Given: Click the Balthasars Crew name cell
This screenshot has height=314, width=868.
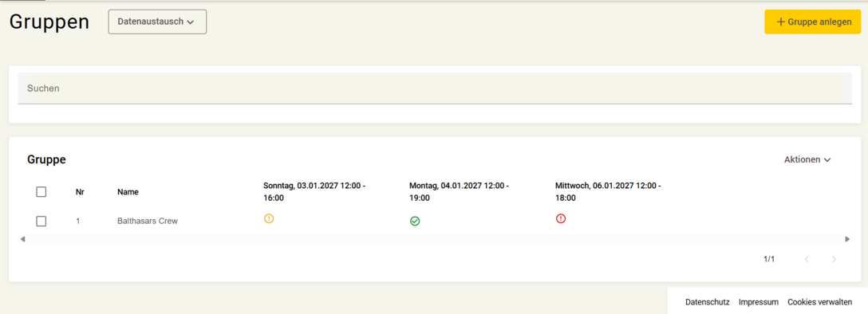Looking at the screenshot, I should click(148, 221).
